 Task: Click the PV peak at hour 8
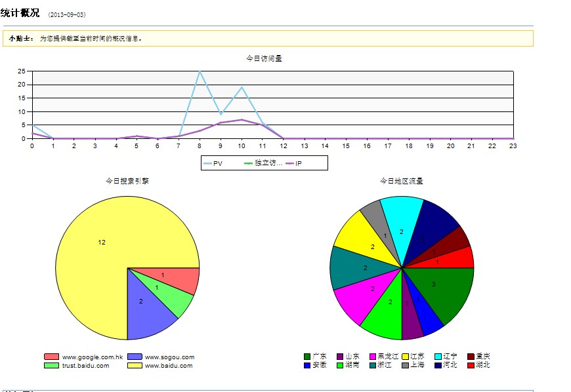tap(200, 71)
